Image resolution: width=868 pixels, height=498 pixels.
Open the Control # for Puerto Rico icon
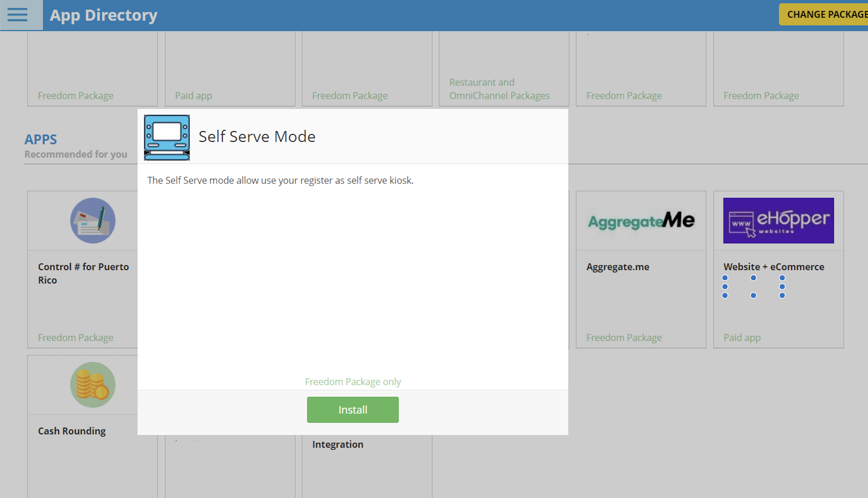coord(93,221)
